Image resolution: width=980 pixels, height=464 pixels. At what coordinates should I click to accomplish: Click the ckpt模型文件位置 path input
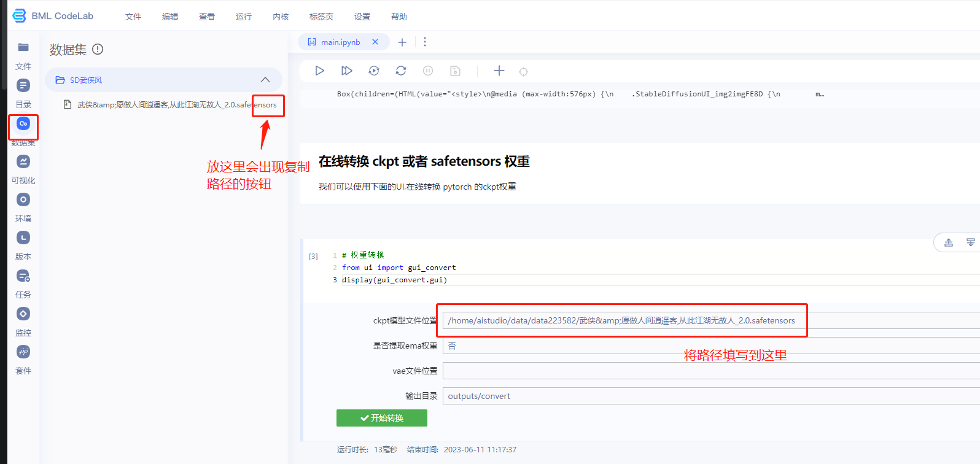pyautogui.click(x=711, y=320)
